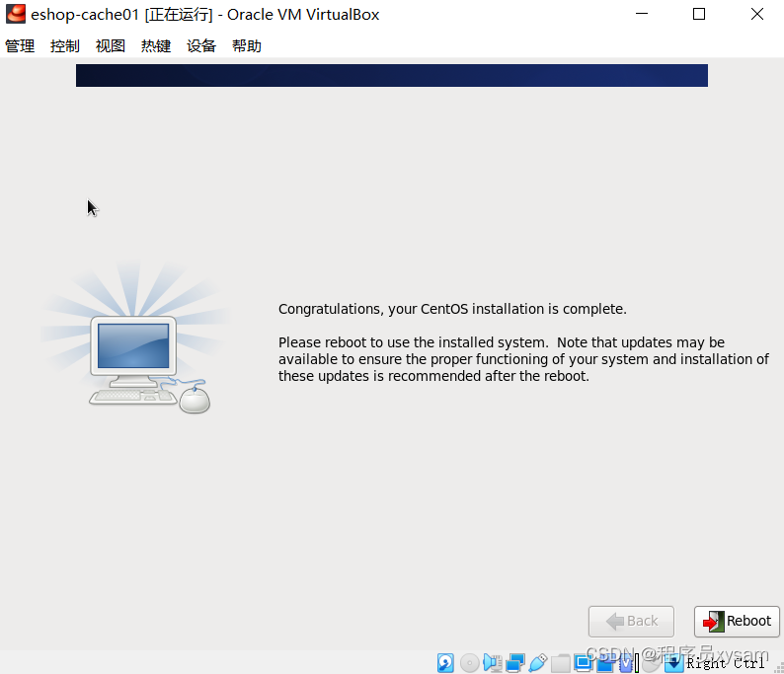This screenshot has height=674, width=784.
Task: Click the hard disk activity status icon
Action: tap(445, 663)
